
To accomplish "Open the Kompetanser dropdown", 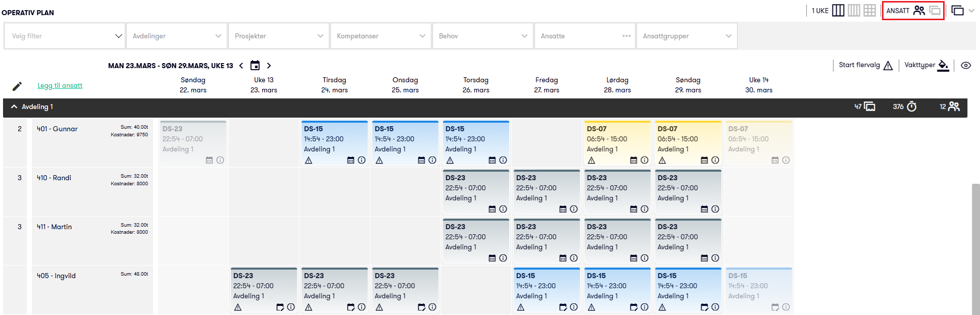I will click(x=380, y=36).
